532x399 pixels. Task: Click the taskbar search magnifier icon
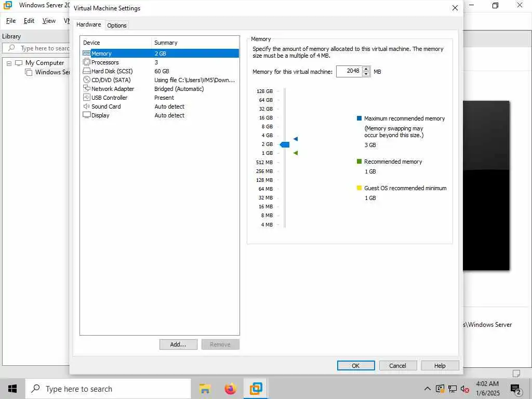point(35,389)
